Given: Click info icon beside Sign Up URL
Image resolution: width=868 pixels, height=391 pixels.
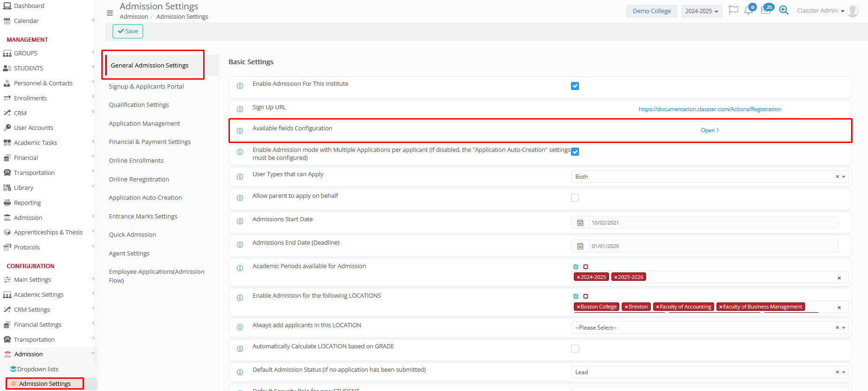Looking at the screenshot, I should pyautogui.click(x=240, y=109).
